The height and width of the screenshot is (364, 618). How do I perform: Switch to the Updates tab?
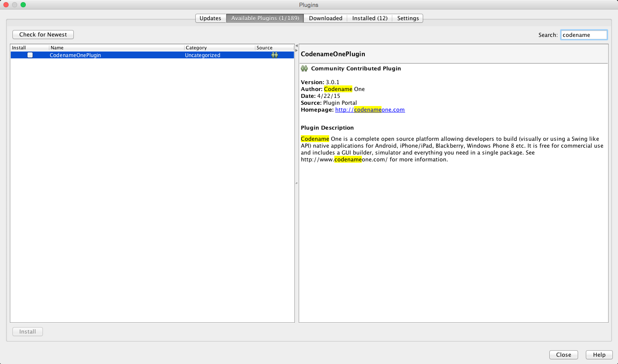[210, 18]
